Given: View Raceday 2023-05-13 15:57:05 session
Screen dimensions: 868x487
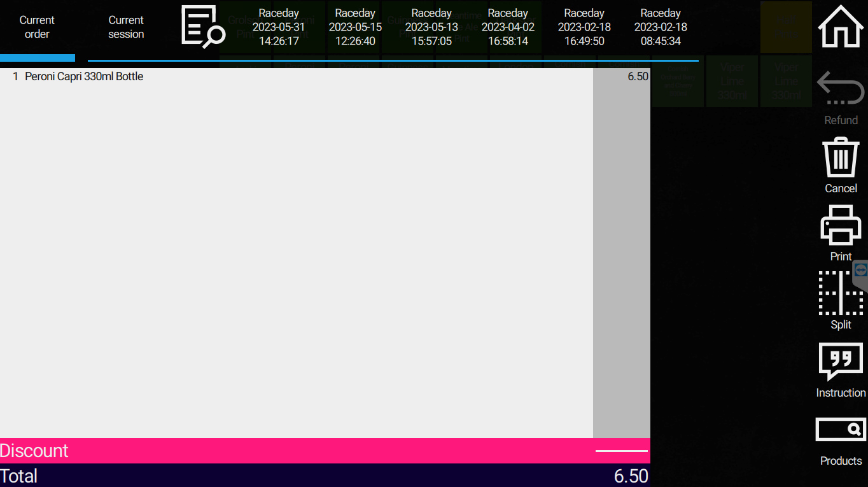Looking at the screenshot, I should [431, 27].
